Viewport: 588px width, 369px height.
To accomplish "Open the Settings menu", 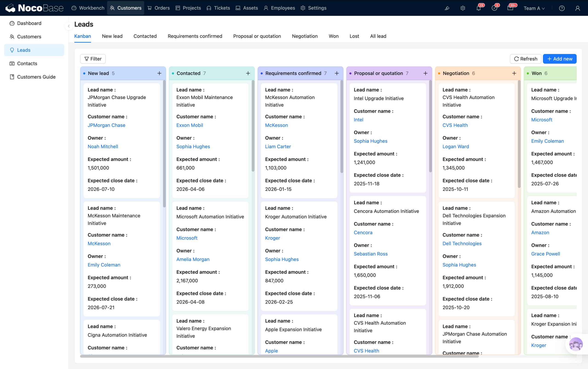I will (x=314, y=8).
